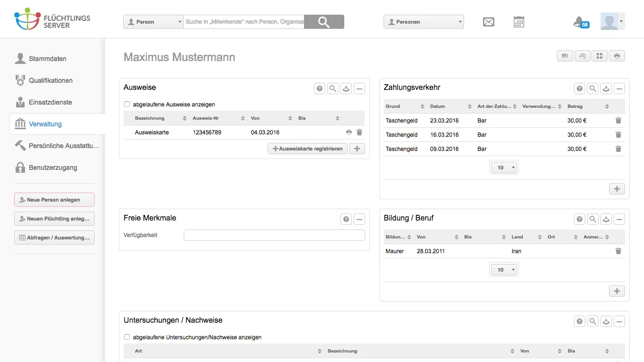
Task: Delete Taschengeld payment from 09.03.2016
Action: [x=618, y=149]
